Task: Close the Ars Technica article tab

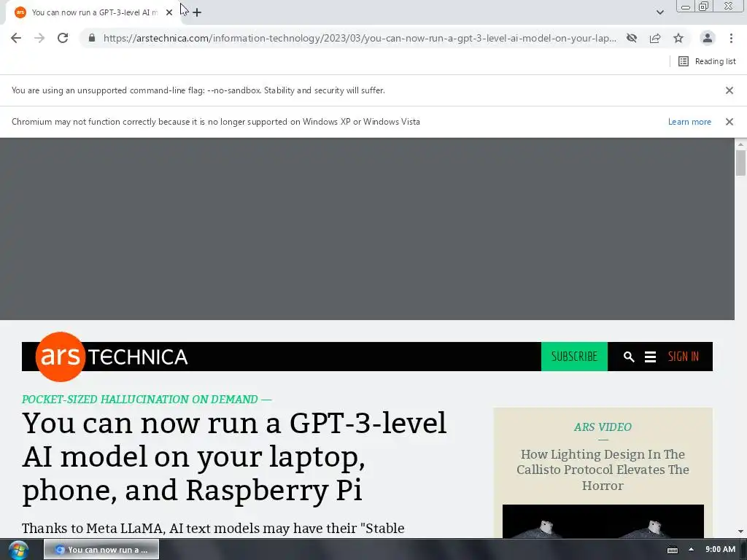Action: coord(169,13)
